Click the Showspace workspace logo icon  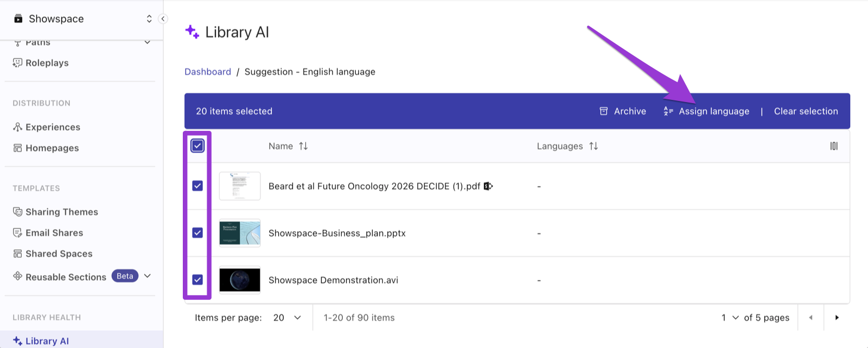click(18, 19)
